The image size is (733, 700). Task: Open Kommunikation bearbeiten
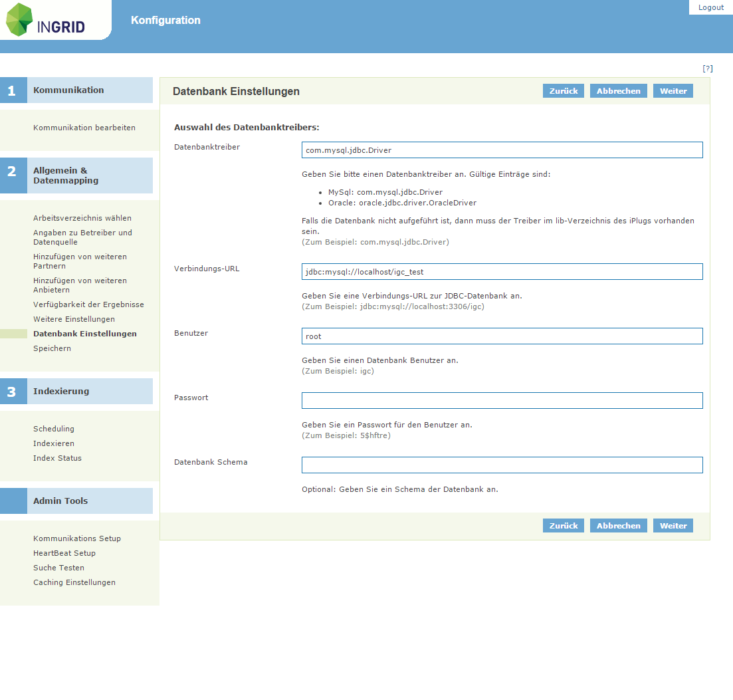click(x=84, y=127)
